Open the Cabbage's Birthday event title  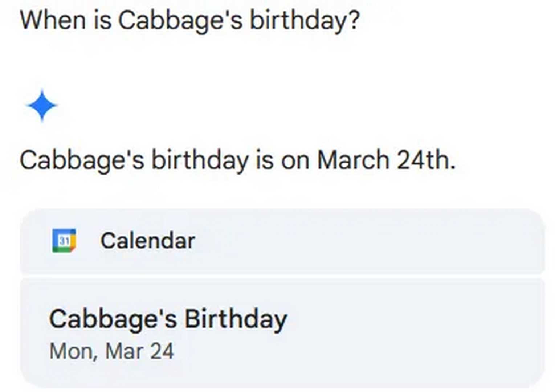click(168, 320)
